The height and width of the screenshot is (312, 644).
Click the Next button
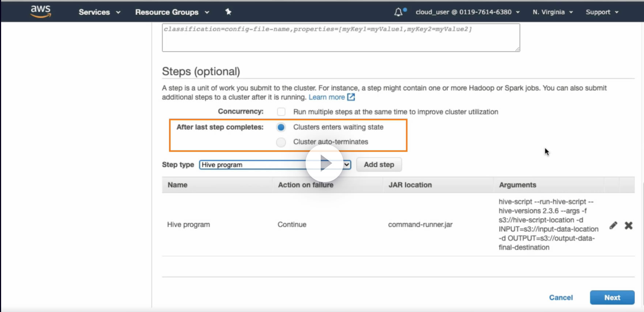(x=612, y=297)
